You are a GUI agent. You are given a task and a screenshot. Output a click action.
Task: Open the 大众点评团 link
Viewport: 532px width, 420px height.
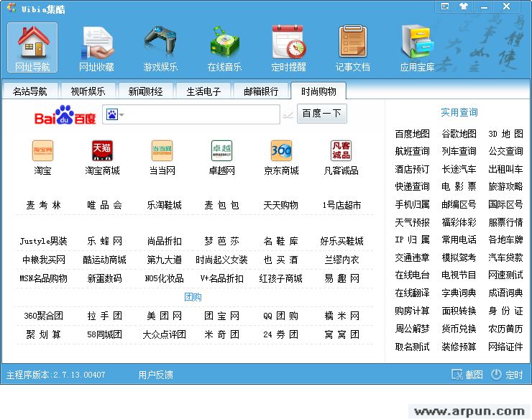(x=164, y=334)
